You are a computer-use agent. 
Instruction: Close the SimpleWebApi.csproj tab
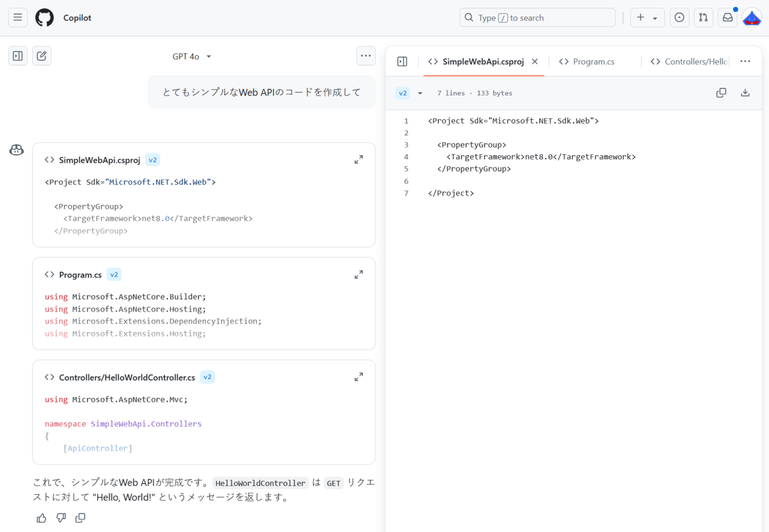pyautogui.click(x=535, y=62)
